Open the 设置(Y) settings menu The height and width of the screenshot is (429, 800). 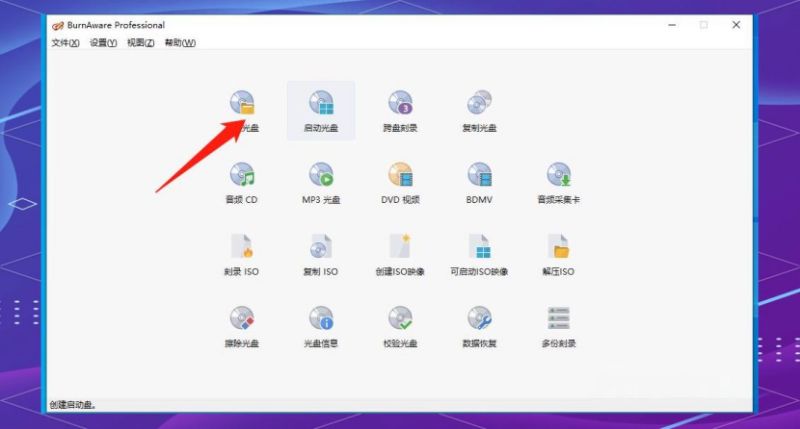(x=103, y=43)
